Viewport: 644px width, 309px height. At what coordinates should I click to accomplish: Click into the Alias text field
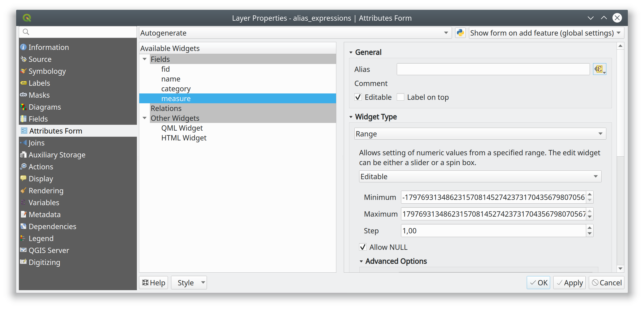pyautogui.click(x=493, y=69)
